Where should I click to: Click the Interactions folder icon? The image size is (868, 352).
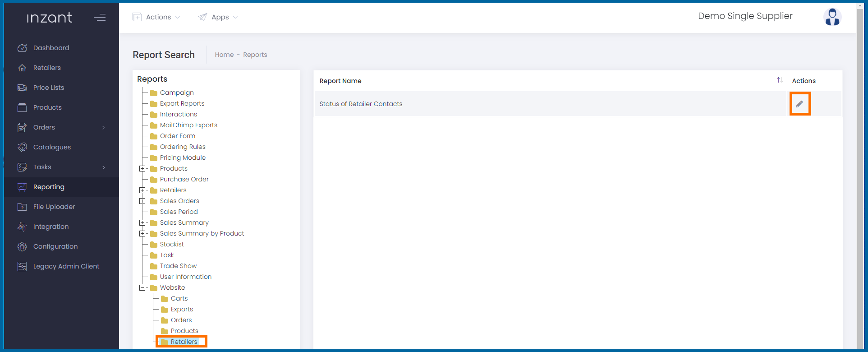coord(154,115)
